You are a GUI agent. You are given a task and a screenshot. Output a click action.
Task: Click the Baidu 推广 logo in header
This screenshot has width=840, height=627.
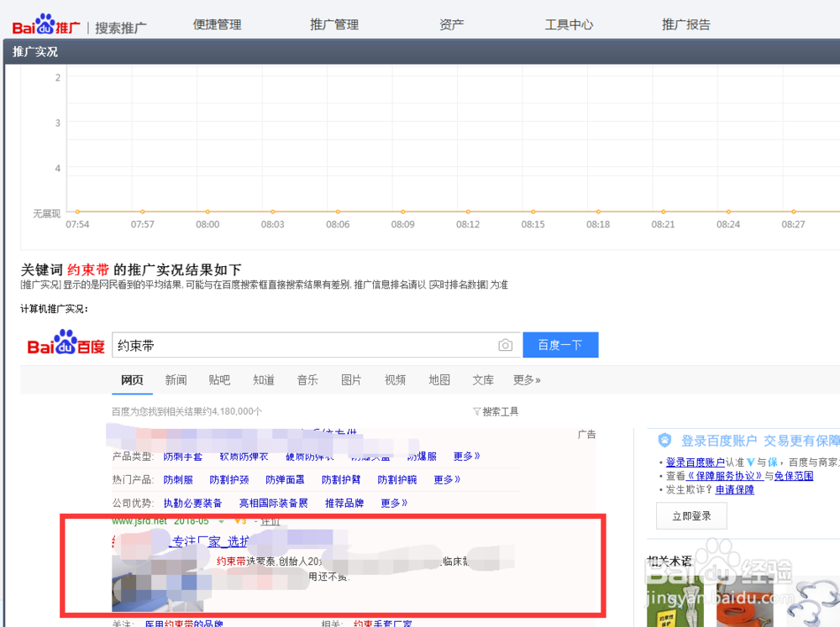pos(46,24)
